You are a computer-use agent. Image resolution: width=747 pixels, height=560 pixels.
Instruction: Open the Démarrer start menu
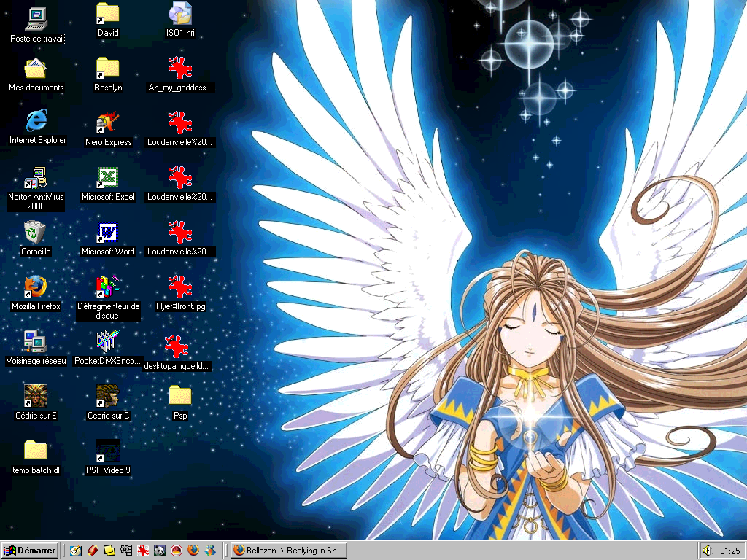[x=30, y=551]
